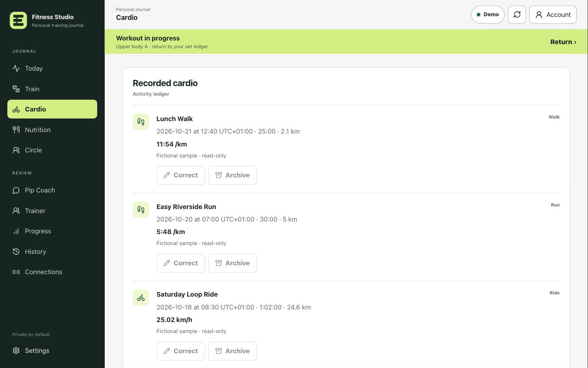Click the Lunch Walk footprints icon
Viewport: 588px width, 368px height.
click(x=141, y=122)
